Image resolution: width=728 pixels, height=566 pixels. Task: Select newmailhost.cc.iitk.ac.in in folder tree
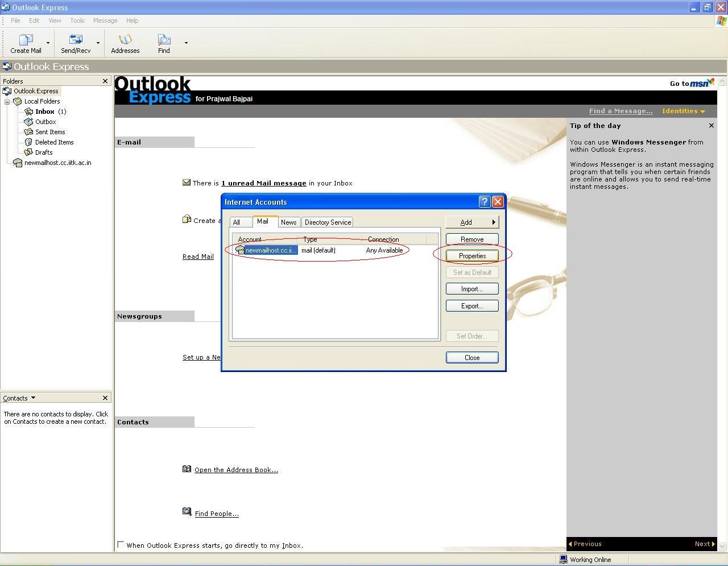57,163
